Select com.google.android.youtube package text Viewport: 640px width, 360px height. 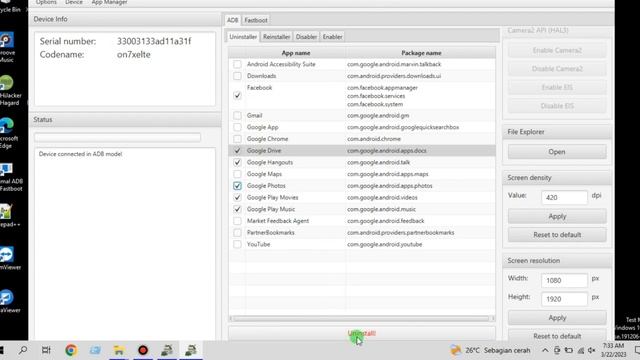click(384, 244)
